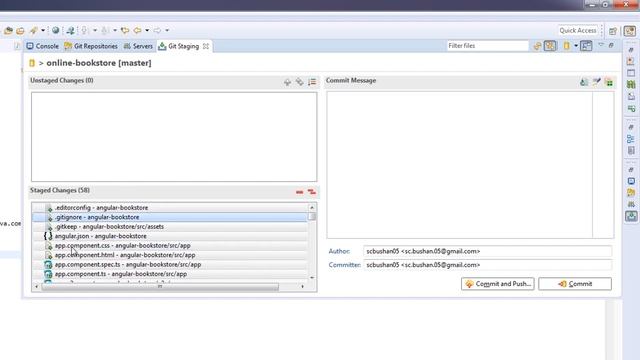The width and height of the screenshot is (640, 360).
Task: Click in the Filter files field
Action: [487, 46]
